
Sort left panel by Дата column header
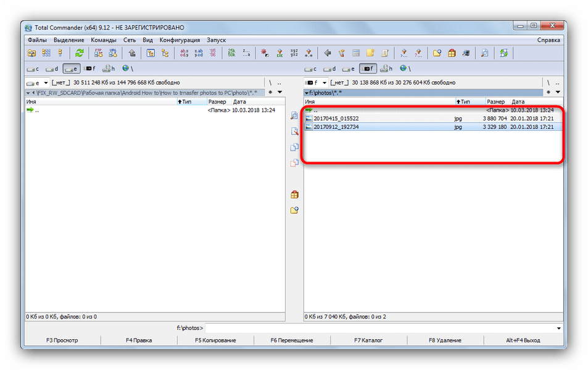[258, 102]
